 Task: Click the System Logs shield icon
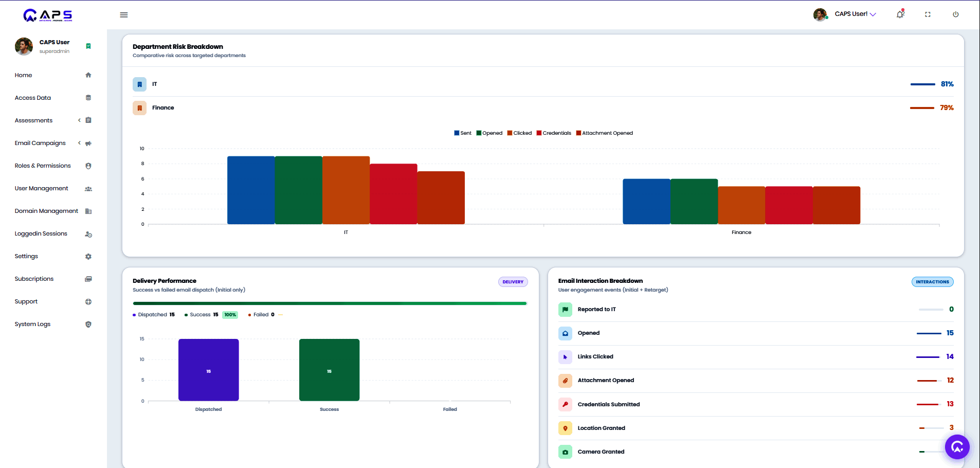coord(88,324)
